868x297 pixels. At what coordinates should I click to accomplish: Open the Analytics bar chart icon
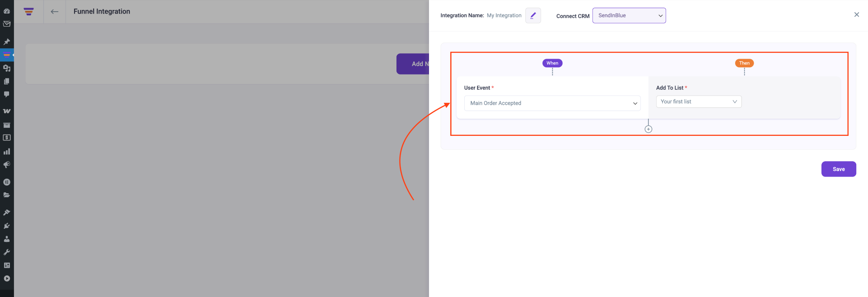coord(7,152)
